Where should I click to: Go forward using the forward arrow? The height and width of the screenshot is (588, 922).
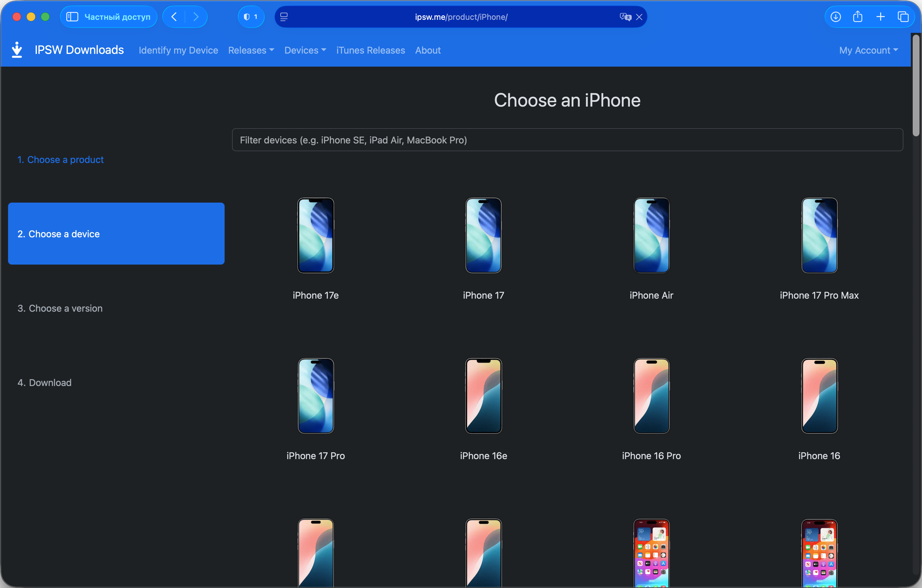click(x=196, y=17)
